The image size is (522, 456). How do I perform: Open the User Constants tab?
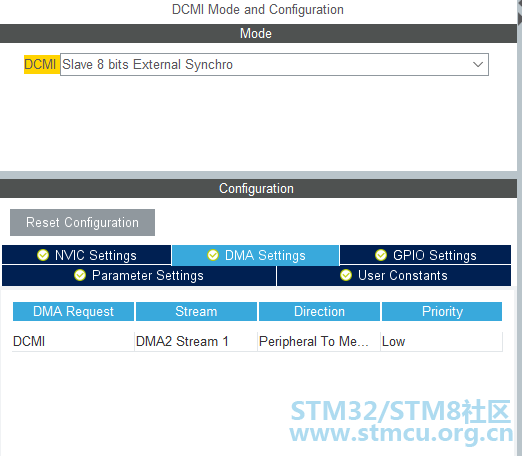[394, 276]
